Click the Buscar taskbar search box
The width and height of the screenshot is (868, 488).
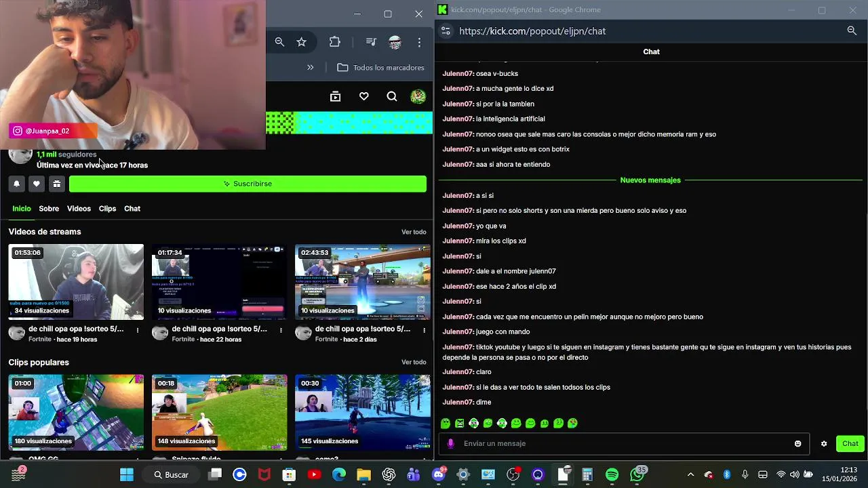click(x=172, y=474)
